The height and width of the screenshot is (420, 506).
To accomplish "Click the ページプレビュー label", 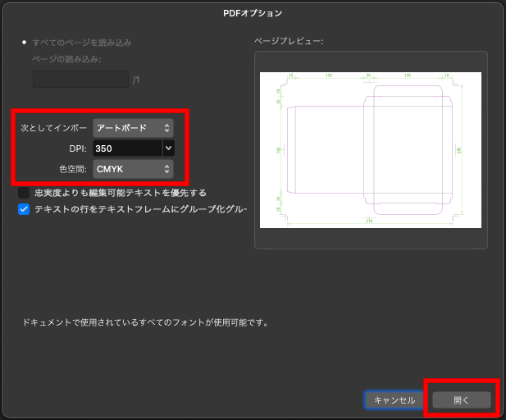I will tap(289, 41).
